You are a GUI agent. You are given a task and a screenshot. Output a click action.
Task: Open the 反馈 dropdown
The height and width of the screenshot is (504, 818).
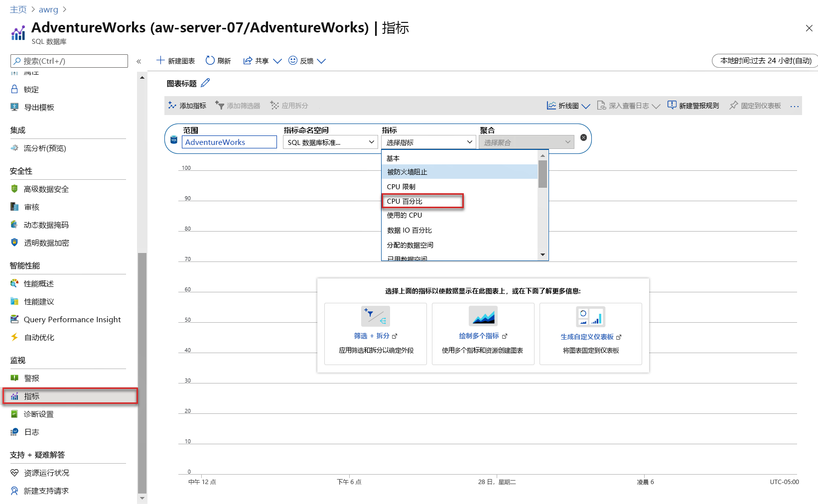click(307, 61)
